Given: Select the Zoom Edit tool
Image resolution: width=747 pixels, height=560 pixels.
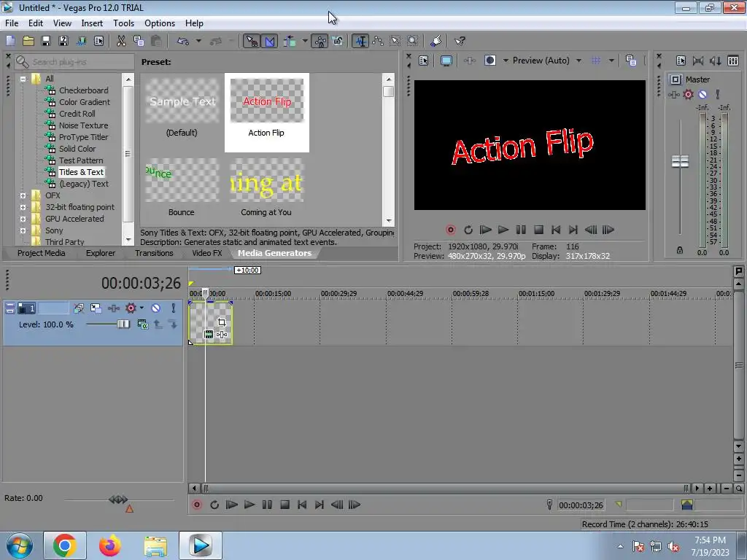Looking at the screenshot, I should 413,42.
